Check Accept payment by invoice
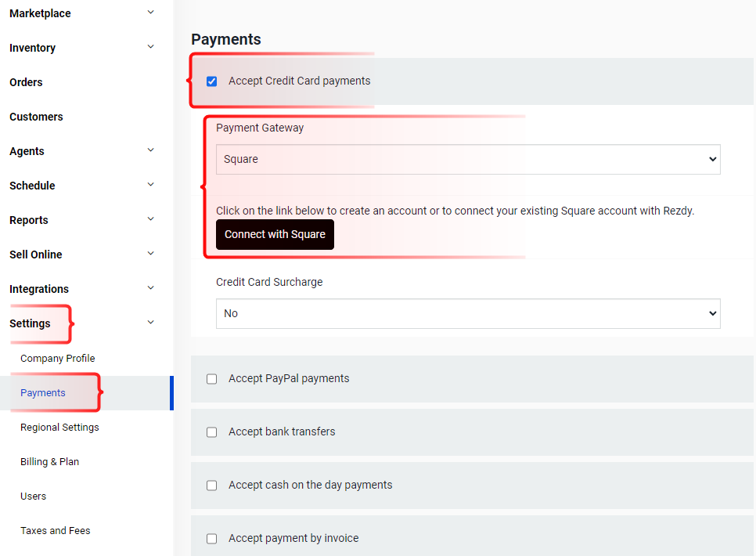Image resolution: width=756 pixels, height=556 pixels. (211, 539)
